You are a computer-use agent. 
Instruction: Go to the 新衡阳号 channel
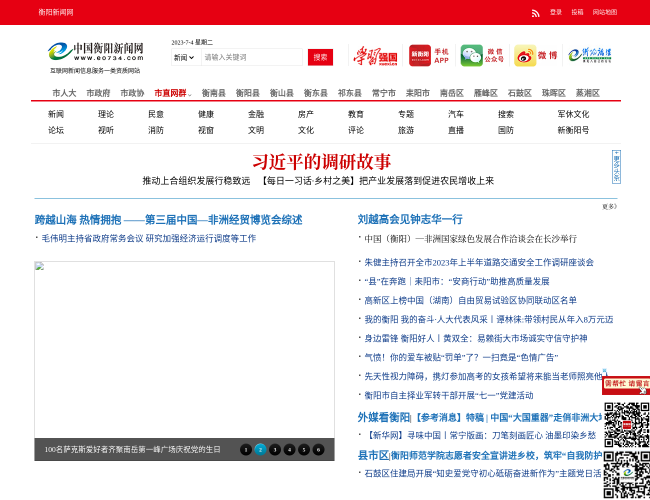pos(573,130)
